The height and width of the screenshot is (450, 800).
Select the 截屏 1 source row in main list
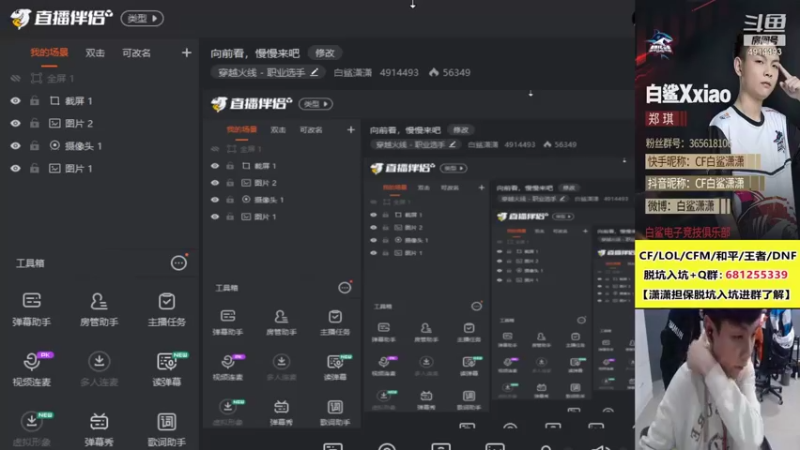99,101
